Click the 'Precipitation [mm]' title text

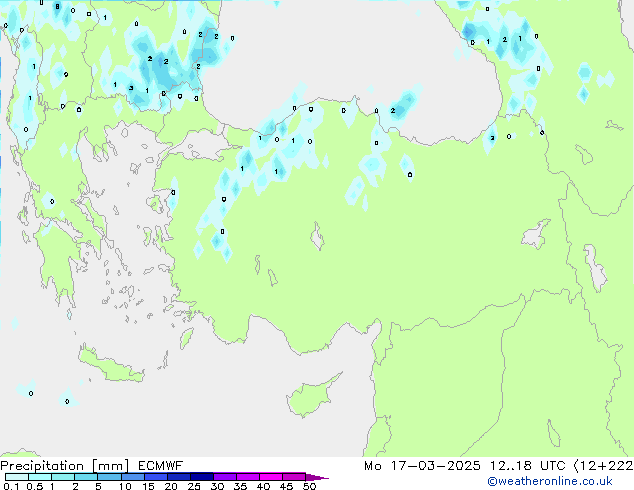[64, 466]
